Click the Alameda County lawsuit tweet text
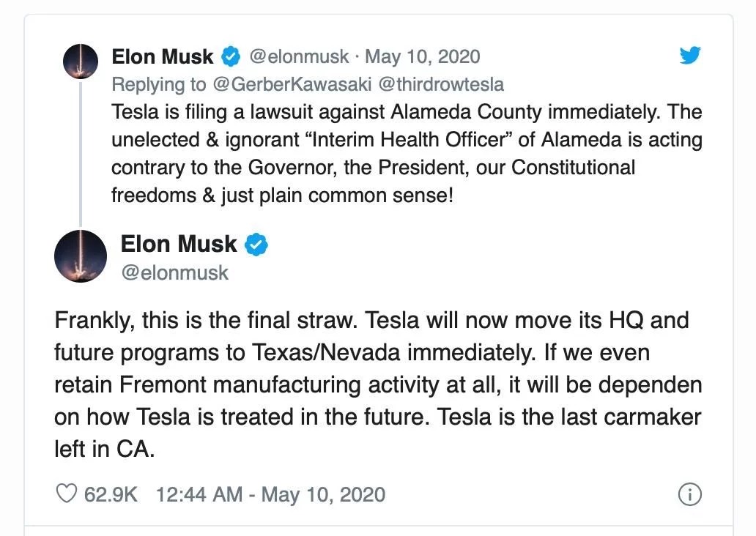The image size is (756, 536). (x=406, y=154)
